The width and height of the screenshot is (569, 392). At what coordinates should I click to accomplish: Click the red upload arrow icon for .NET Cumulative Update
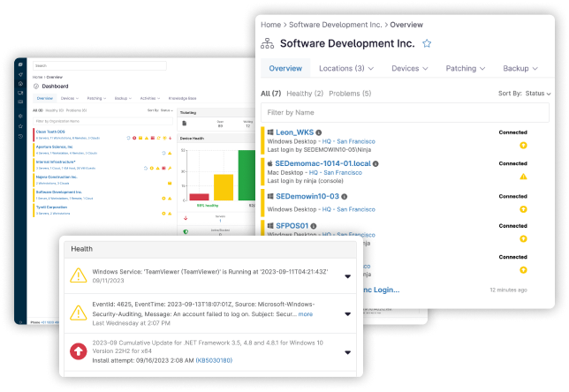[78, 351]
